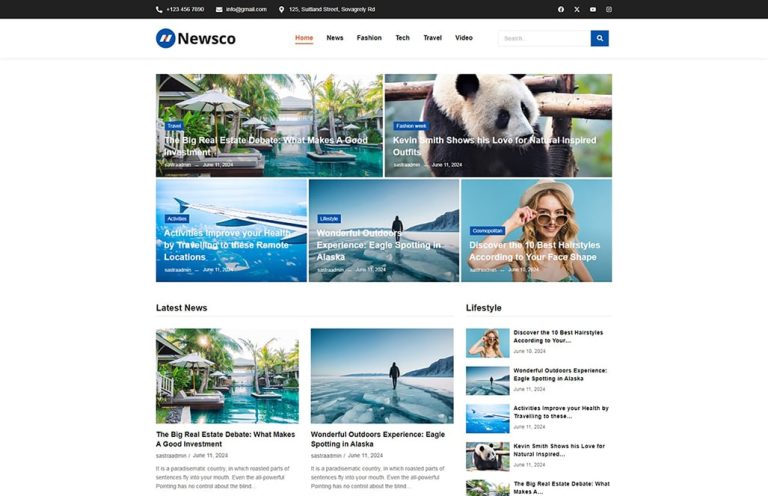Open Latest News title Big Real Estate Debate

click(x=225, y=439)
